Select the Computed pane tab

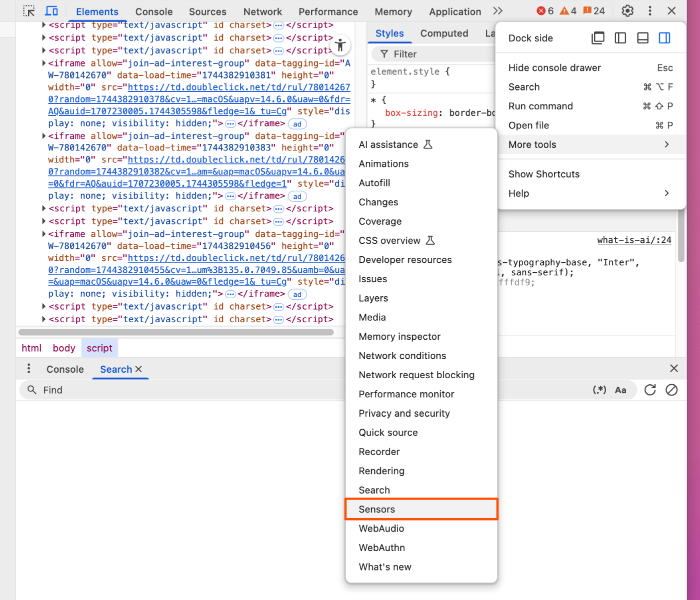[444, 33]
